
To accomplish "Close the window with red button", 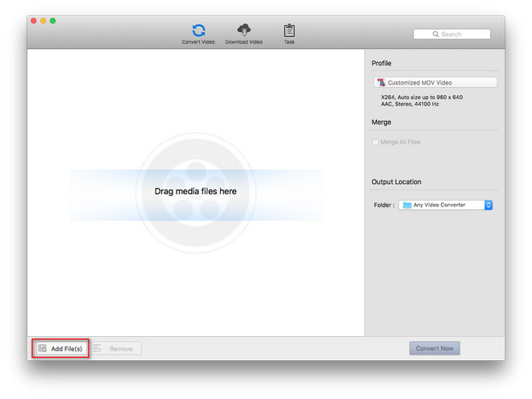I will click(34, 21).
